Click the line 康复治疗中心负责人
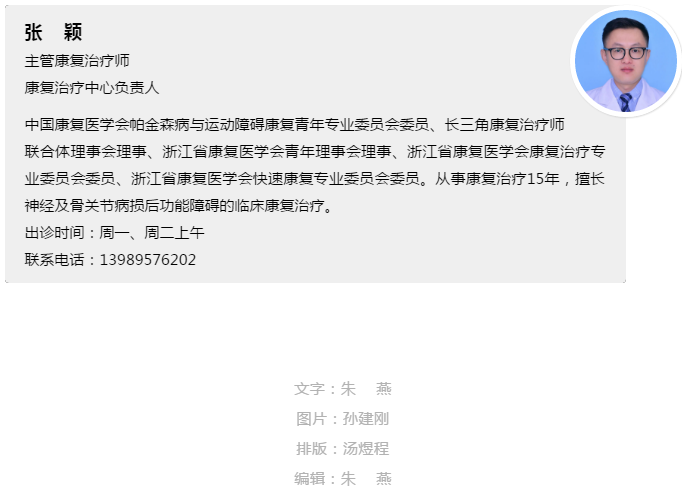 [x=92, y=88]
